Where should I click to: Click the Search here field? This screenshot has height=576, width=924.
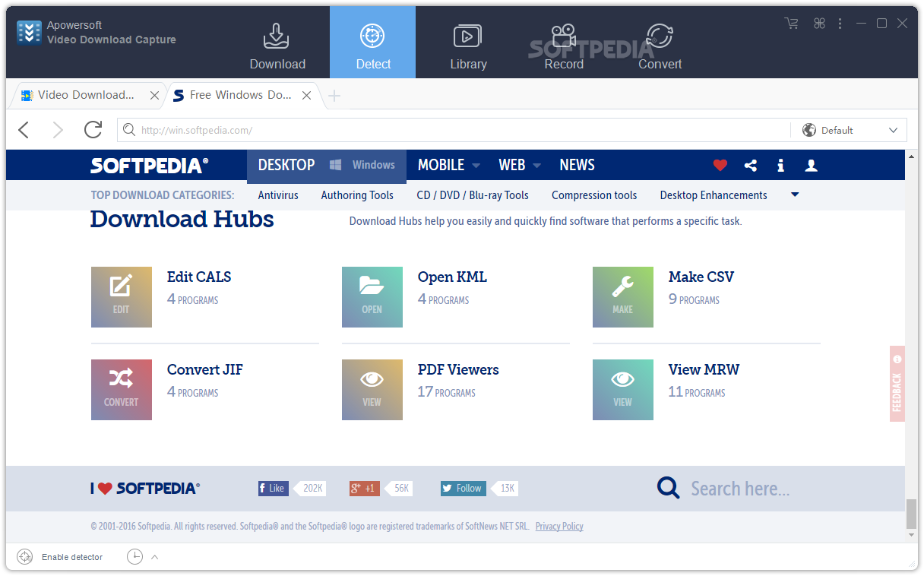click(x=740, y=489)
